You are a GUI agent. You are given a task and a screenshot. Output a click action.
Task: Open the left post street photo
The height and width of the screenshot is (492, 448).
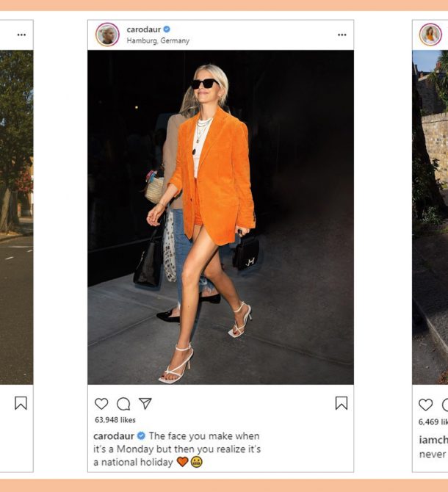pyautogui.click(x=16, y=217)
